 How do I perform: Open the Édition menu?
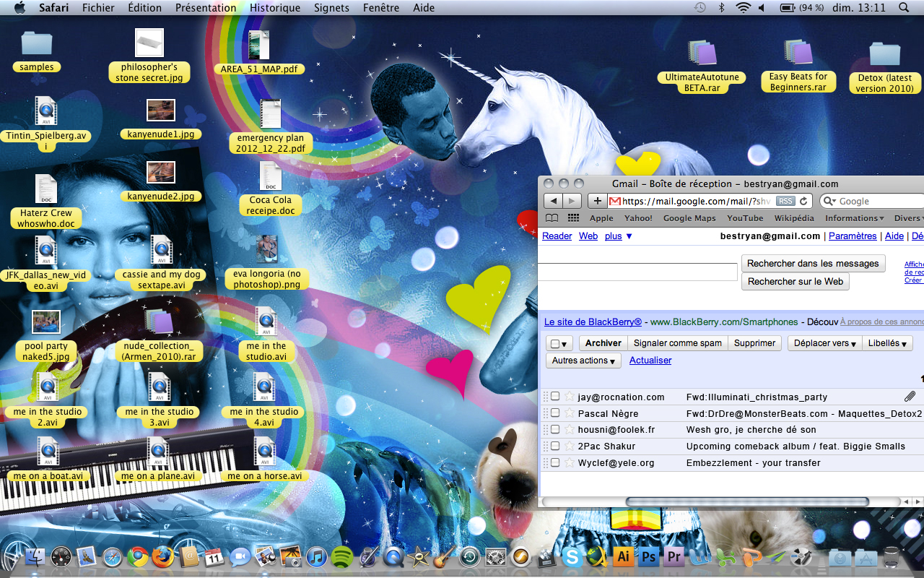point(144,8)
